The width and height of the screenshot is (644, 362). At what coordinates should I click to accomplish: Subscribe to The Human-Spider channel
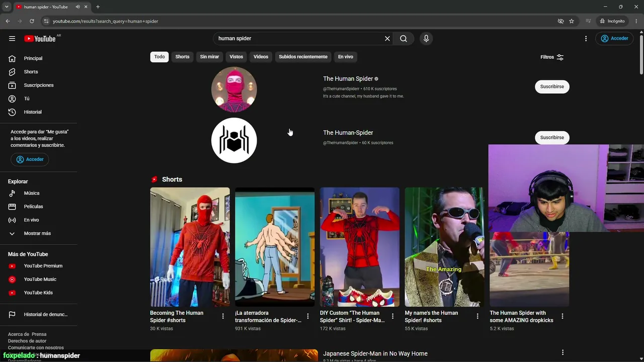coord(552,137)
